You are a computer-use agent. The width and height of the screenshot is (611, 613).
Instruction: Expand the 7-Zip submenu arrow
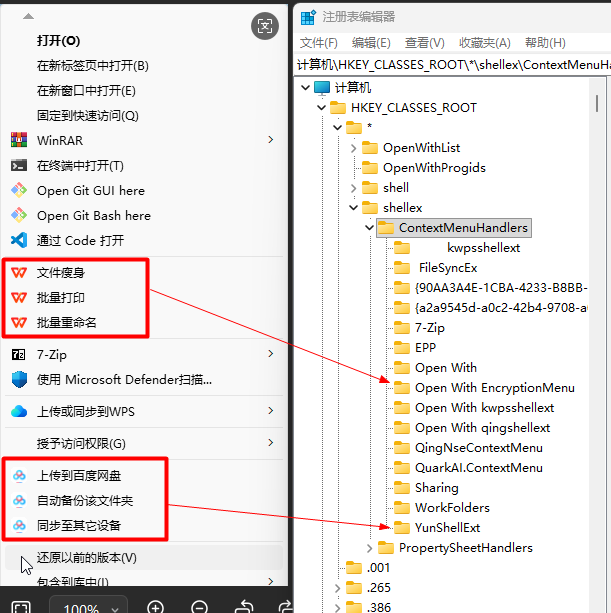coord(271,353)
